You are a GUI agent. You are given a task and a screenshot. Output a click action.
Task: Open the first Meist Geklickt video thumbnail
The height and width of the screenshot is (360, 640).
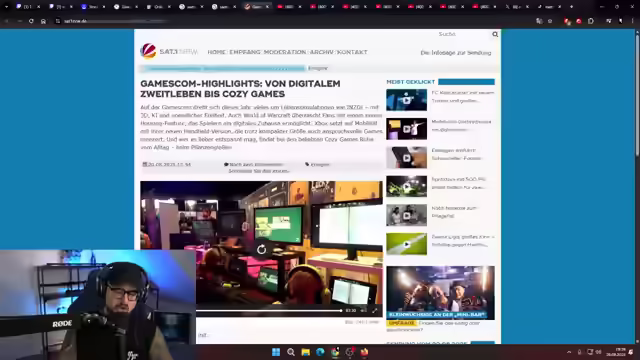[x=407, y=100]
